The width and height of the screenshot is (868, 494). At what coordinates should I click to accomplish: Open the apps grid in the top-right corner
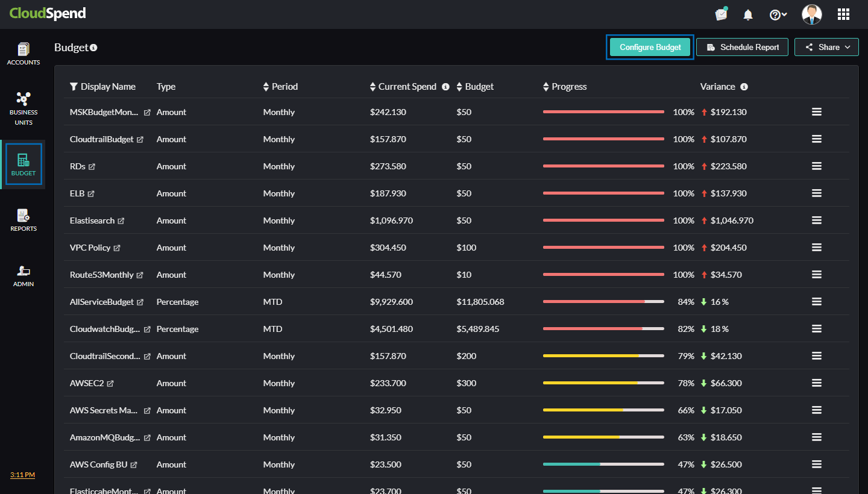(843, 14)
